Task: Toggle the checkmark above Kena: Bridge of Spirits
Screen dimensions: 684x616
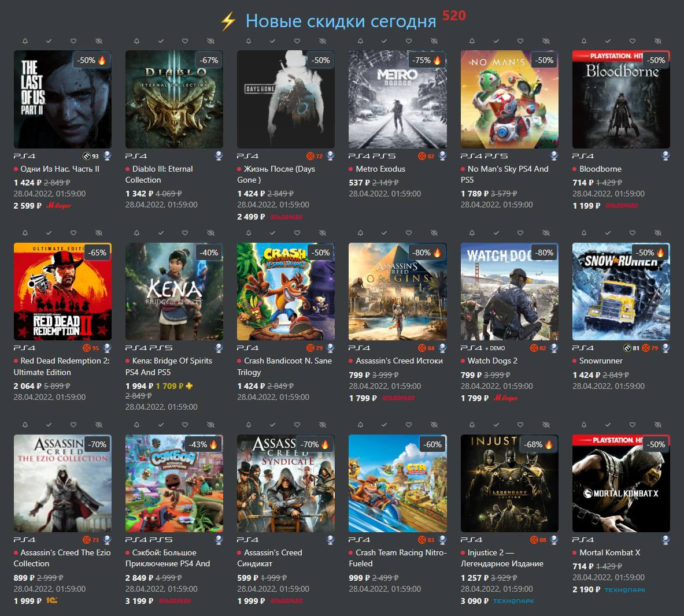Action: [161, 233]
